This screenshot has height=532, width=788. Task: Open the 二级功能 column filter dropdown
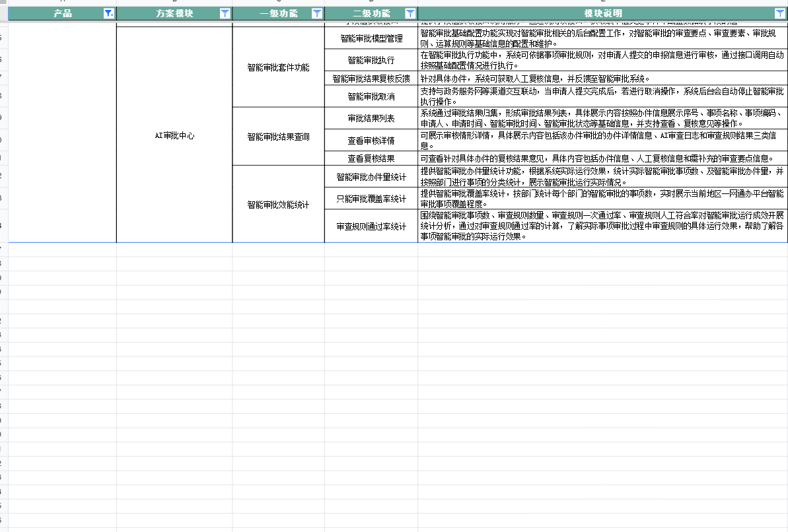click(410, 13)
